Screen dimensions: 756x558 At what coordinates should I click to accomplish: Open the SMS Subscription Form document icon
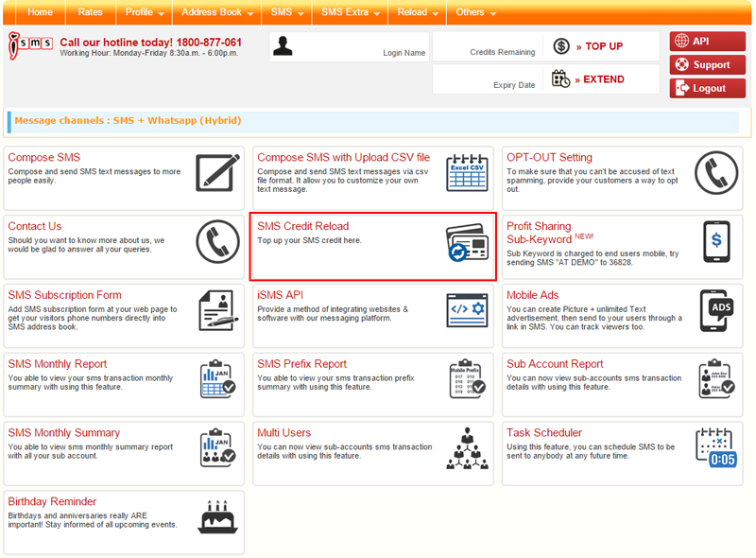[x=218, y=310]
